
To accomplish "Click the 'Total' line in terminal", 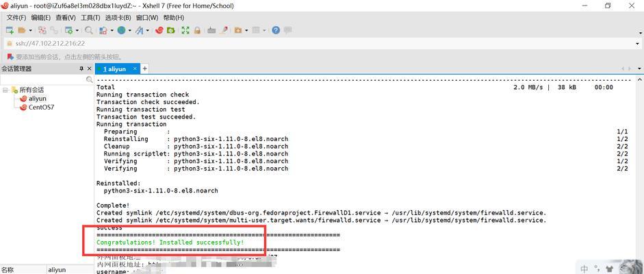I will [x=105, y=87].
